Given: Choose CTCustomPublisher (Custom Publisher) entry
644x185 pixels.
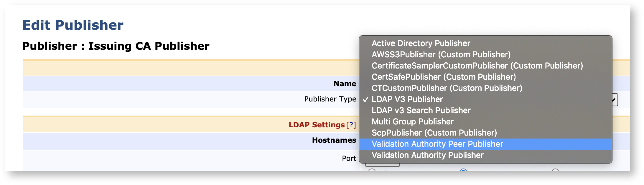Looking at the screenshot, I should [447, 88].
